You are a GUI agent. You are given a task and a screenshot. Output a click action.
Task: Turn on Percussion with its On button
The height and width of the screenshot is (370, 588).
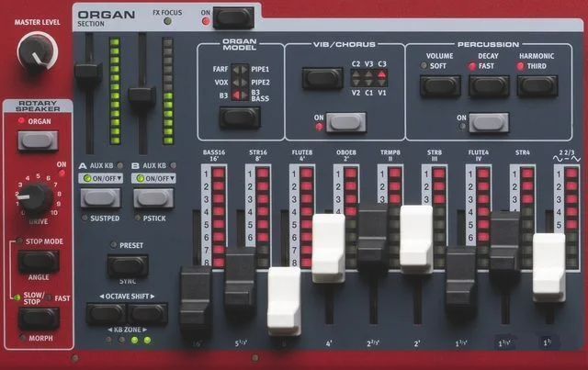click(x=490, y=121)
